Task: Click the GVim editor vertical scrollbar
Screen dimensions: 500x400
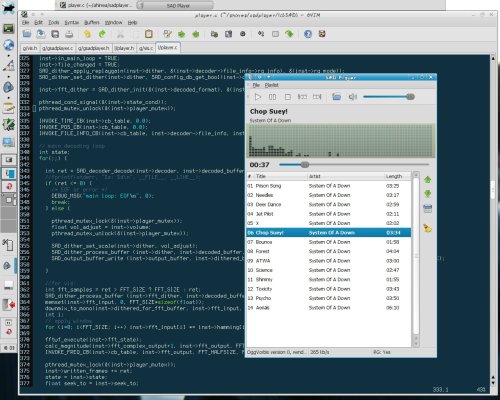Action: 493,220
